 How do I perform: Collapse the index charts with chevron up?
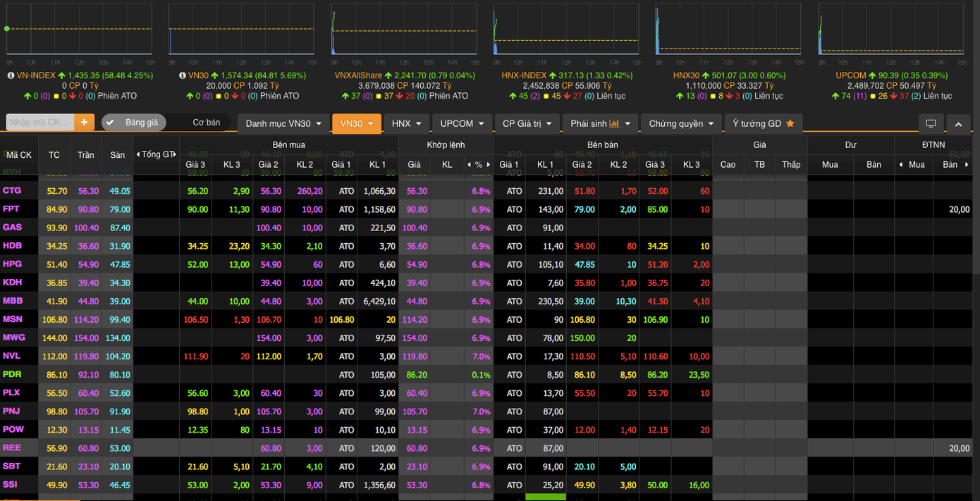click(957, 123)
